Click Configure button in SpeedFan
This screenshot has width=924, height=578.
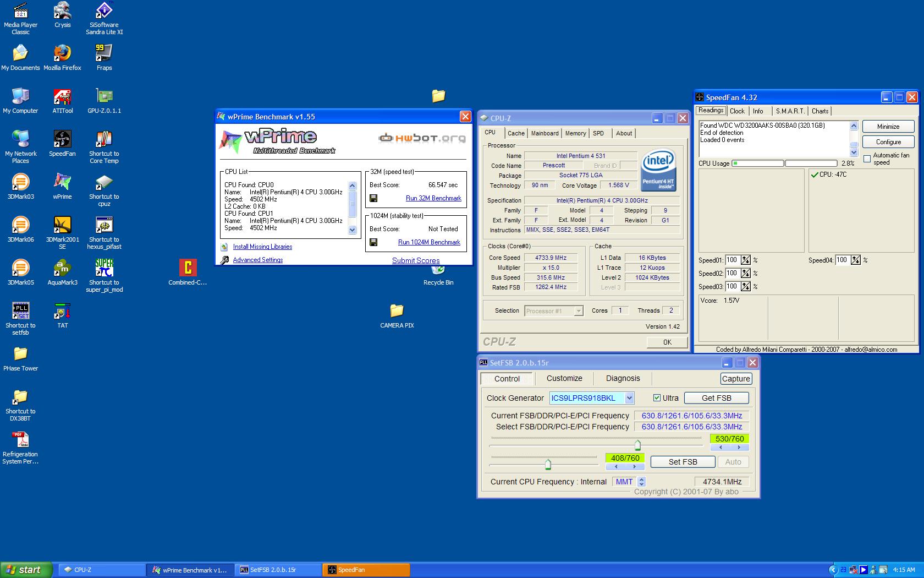(x=888, y=142)
